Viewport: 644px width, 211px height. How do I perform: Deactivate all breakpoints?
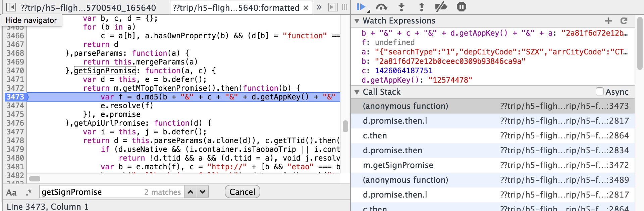point(441,7)
